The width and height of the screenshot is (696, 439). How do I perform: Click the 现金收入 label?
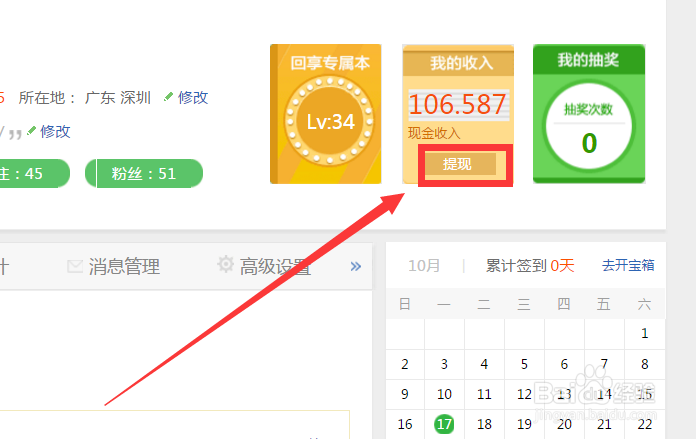pos(434,133)
